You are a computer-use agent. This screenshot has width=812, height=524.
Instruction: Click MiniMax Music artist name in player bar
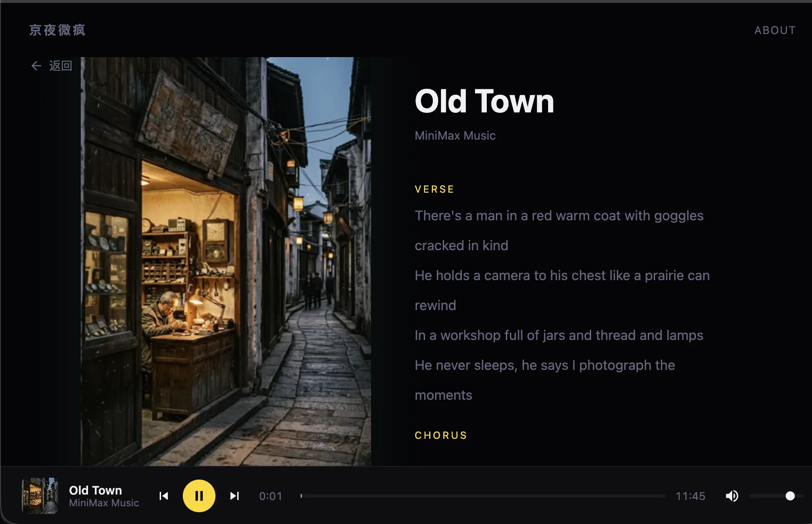(104, 503)
